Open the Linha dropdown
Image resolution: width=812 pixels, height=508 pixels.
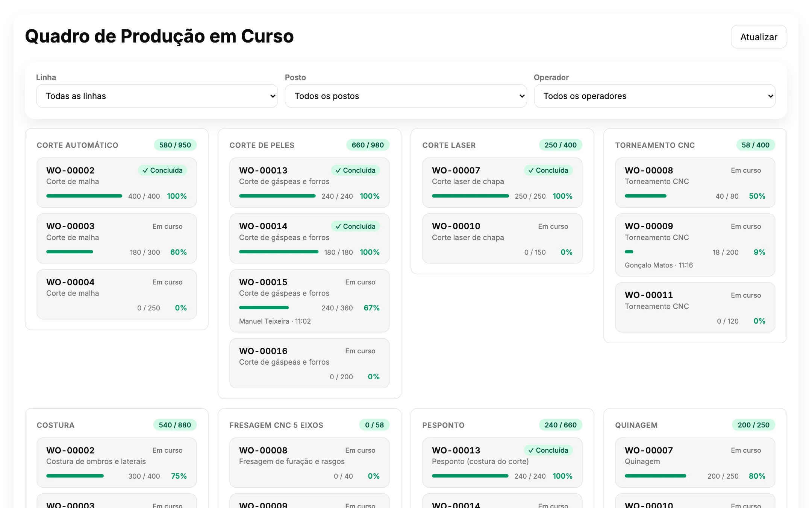click(x=157, y=96)
